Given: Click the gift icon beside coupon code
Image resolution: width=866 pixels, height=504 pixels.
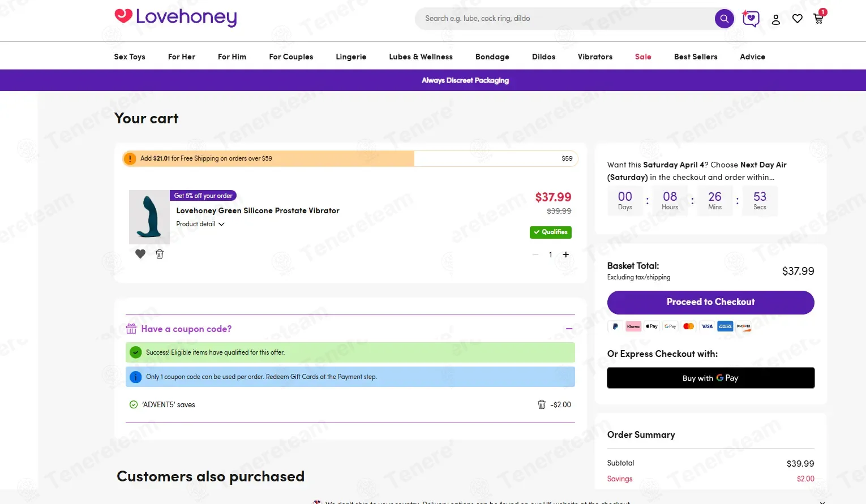Looking at the screenshot, I should [131, 329].
